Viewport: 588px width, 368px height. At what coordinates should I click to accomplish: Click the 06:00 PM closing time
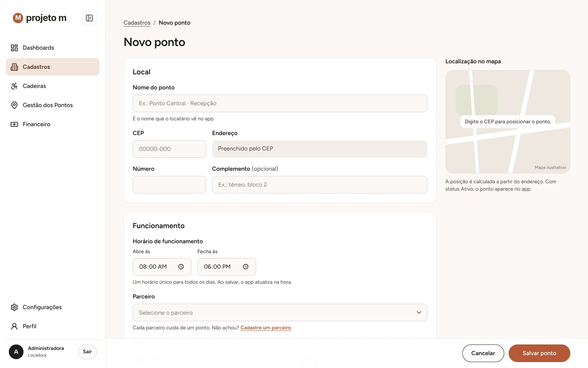[217, 267]
